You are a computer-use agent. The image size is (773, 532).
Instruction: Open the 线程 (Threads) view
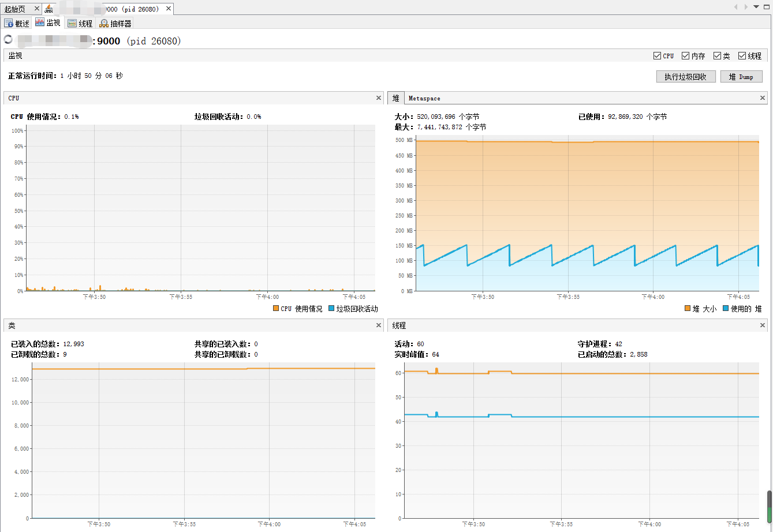[x=80, y=23]
